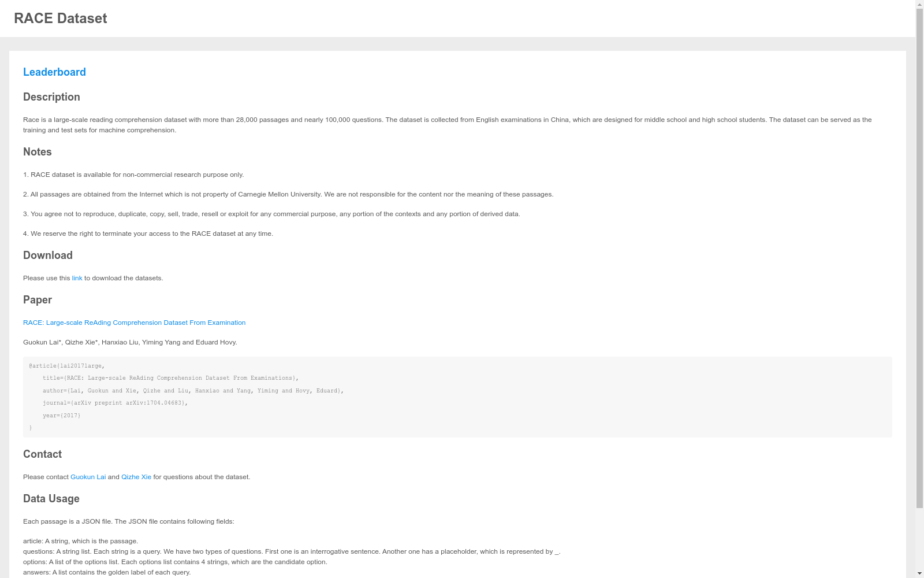Click the 'Download' heading

point(48,255)
